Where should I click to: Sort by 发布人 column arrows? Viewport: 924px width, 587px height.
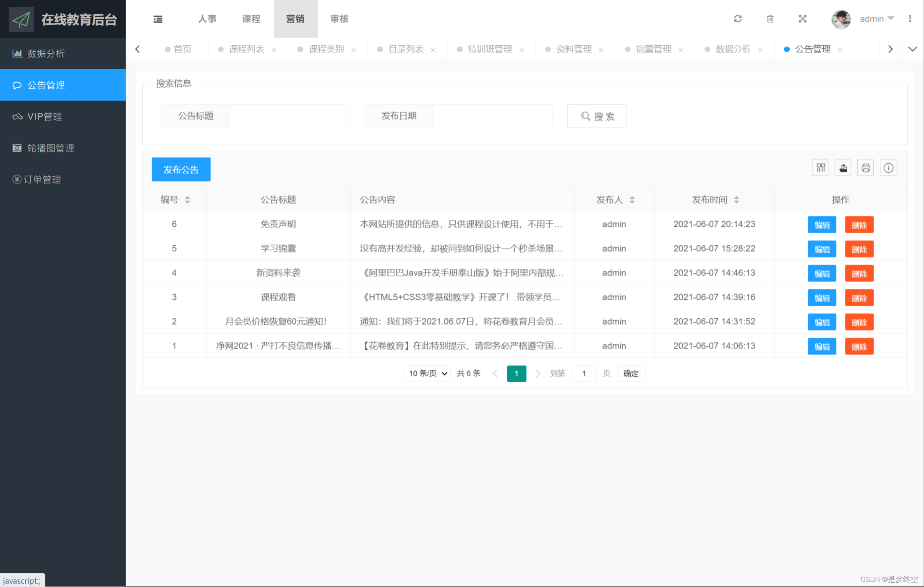point(632,200)
